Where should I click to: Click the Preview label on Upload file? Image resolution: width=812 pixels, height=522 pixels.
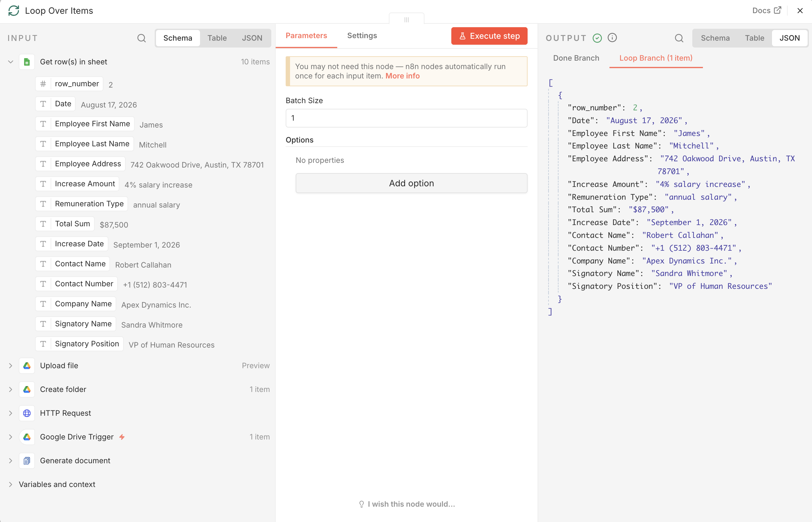[256, 365]
